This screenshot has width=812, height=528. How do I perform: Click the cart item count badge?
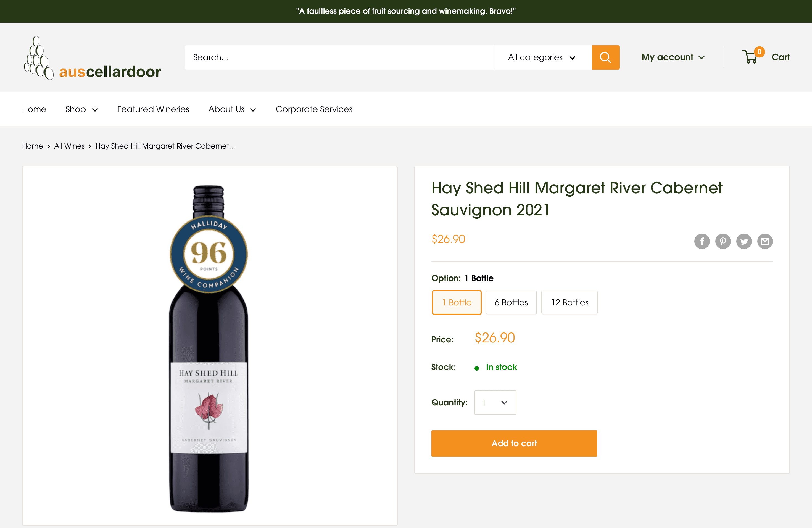click(x=760, y=52)
